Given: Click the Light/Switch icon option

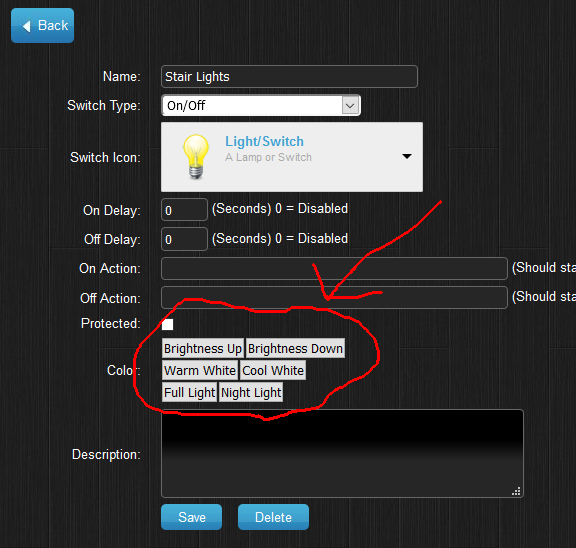Looking at the screenshot, I should pyautogui.click(x=292, y=157).
